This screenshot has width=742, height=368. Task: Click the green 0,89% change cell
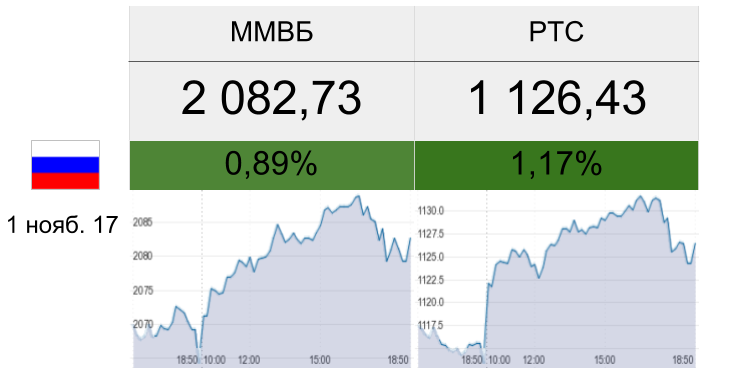pos(272,165)
